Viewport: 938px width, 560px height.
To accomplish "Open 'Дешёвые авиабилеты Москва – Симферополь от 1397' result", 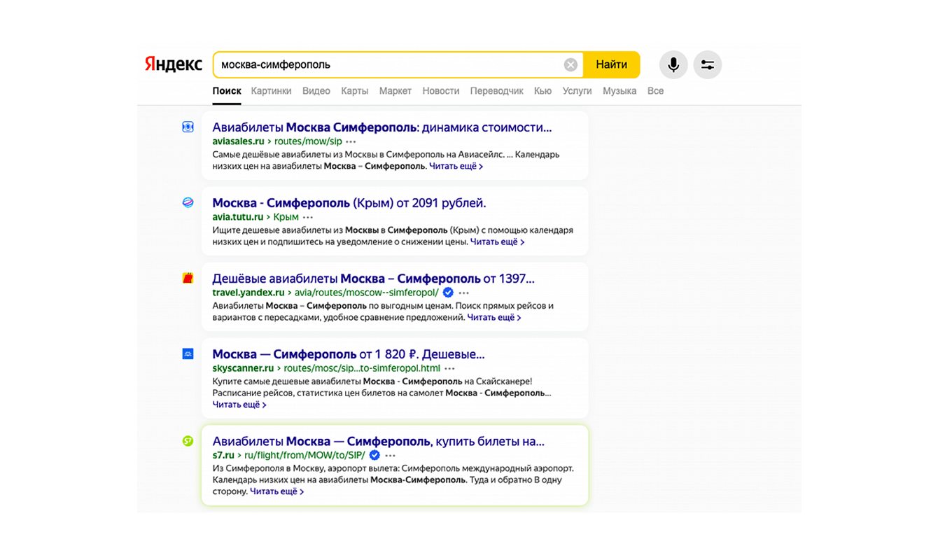I will [x=374, y=279].
